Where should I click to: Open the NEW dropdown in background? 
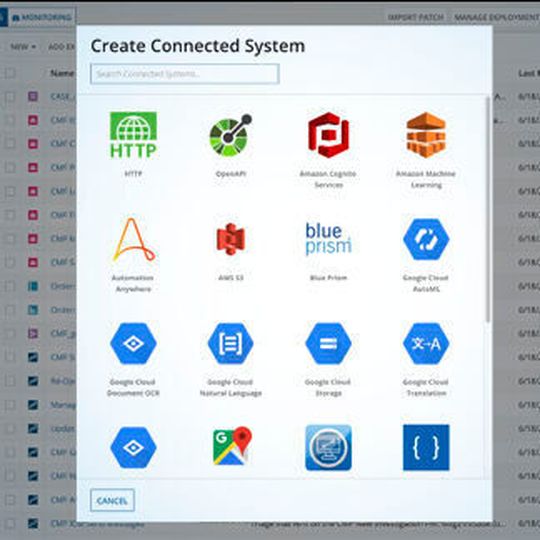[x=23, y=46]
